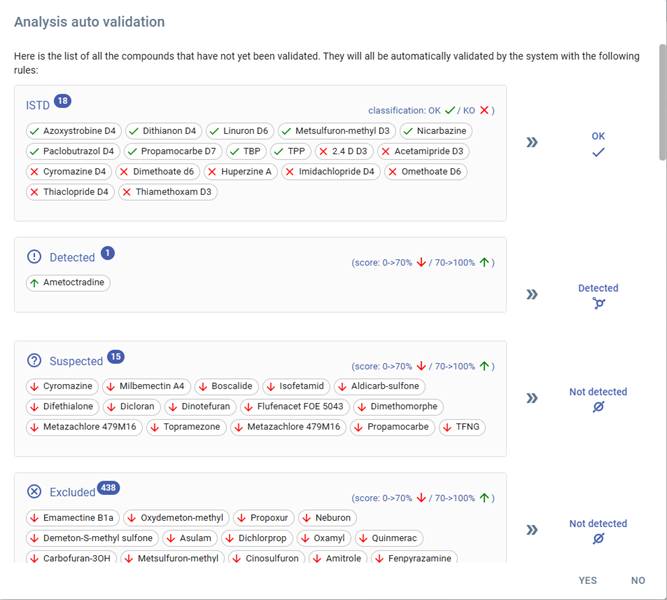
Task: Click the exclamation icon next to Detected
Action: coord(34,257)
